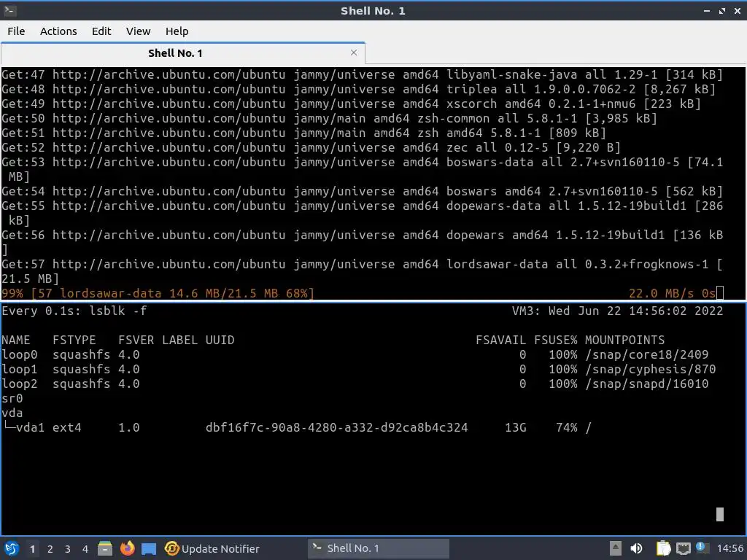This screenshot has width=747, height=560.
Task: Open the update notification tray icon
Action: 702,548
